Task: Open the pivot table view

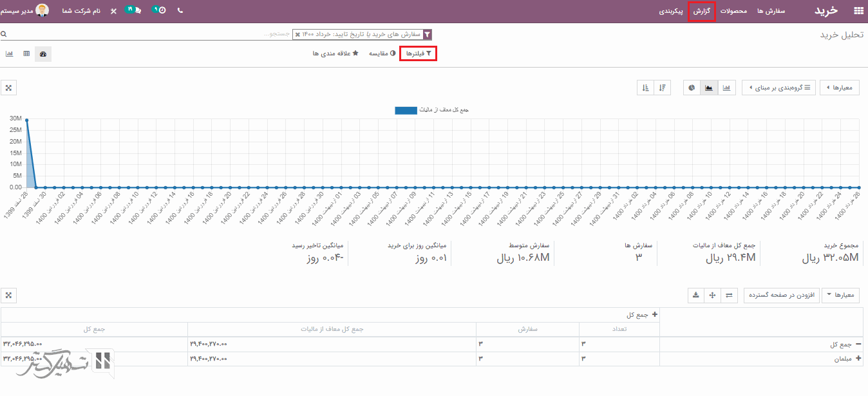Action: pyautogui.click(x=26, y=54)
